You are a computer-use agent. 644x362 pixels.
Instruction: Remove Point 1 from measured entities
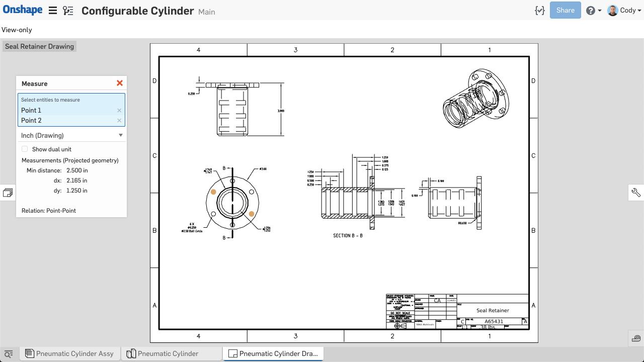point(119,110)
